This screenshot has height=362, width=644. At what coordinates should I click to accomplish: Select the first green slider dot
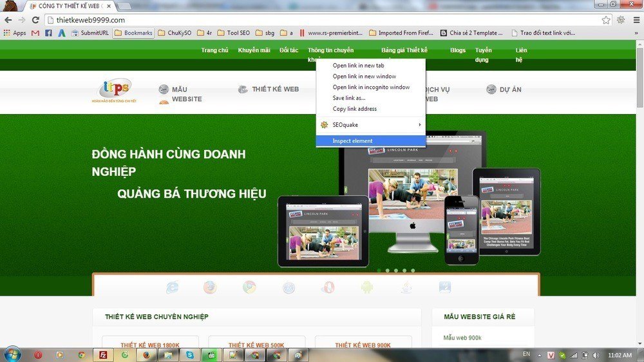coord(379,271)
